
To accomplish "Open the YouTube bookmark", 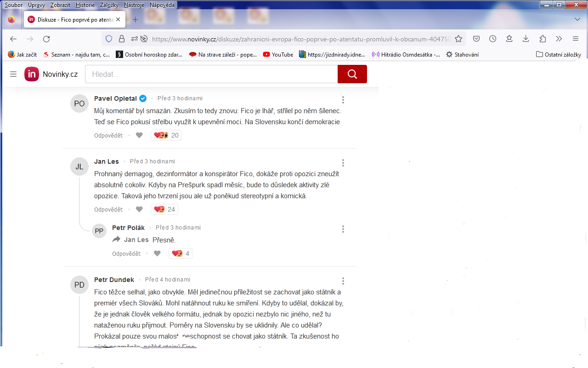I will [x=278, y=54].
